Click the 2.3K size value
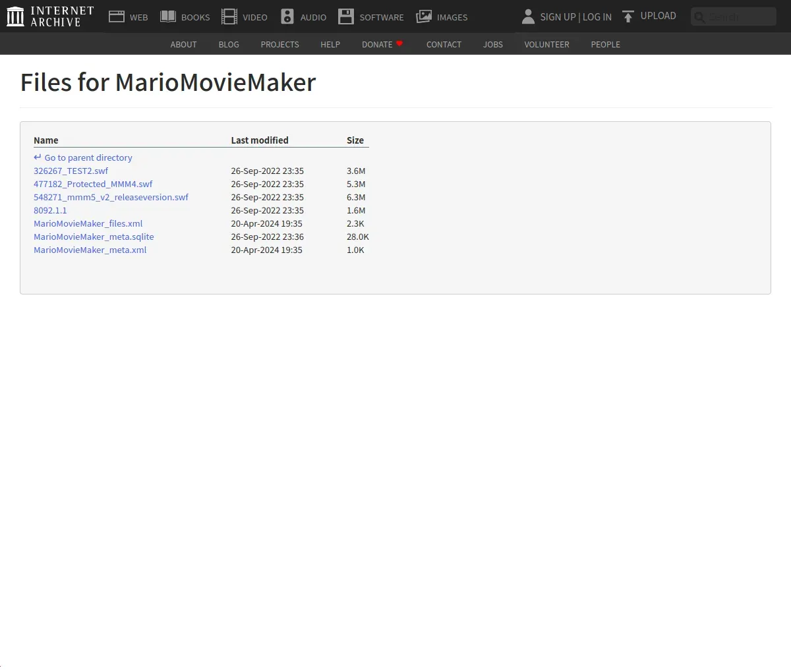791x672 pixels. [x=355, y=223]
